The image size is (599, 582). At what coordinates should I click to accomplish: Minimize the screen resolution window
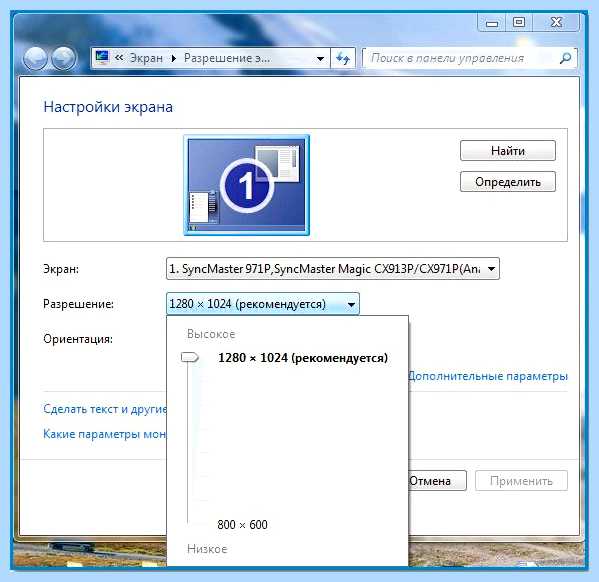point(492,23)
